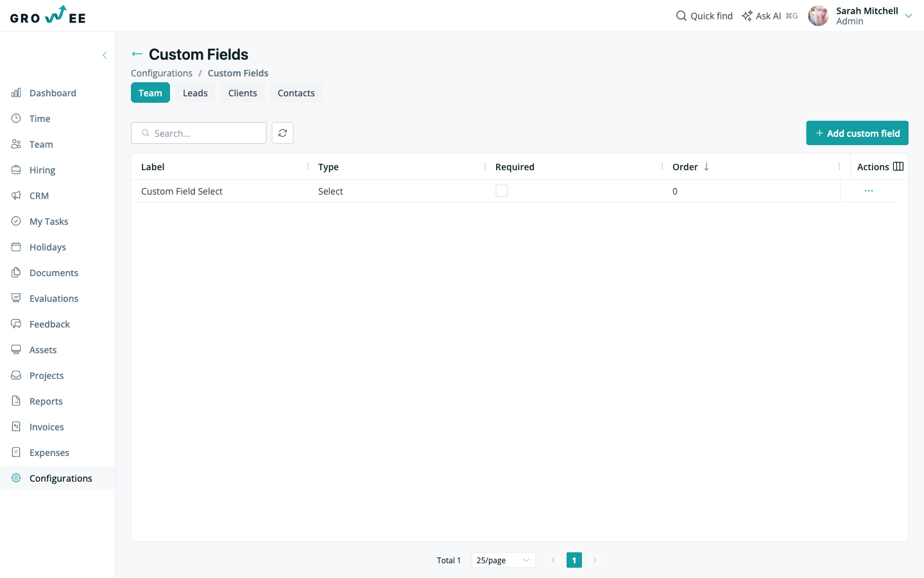Image resolution: width=924 pixels, height=578 pixels.
Task: Click the Configurations gear icon
Action: click(x=16, y=478)
